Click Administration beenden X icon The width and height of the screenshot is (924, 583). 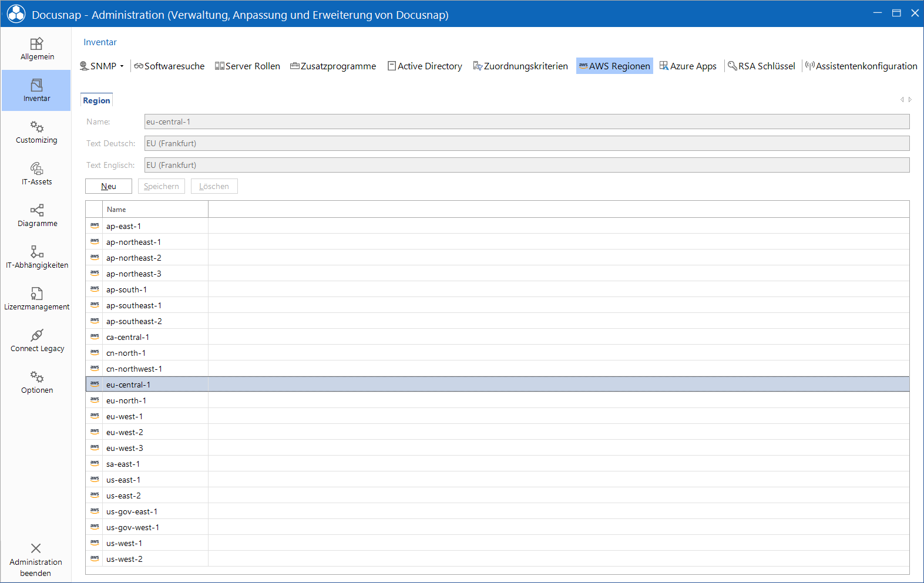36,548
